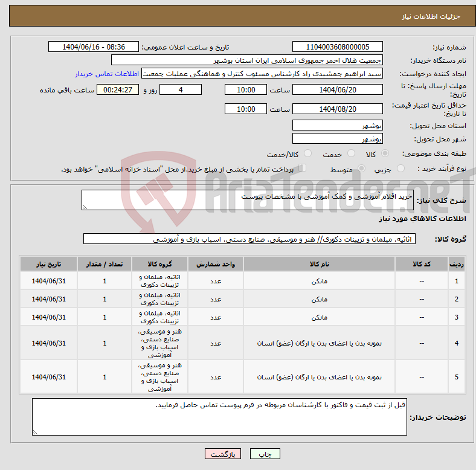Image resolution: width=476 pixels, height=470 pixels.
Task: Click the عدد unit cell in row 3
Action: pos(216,317)
